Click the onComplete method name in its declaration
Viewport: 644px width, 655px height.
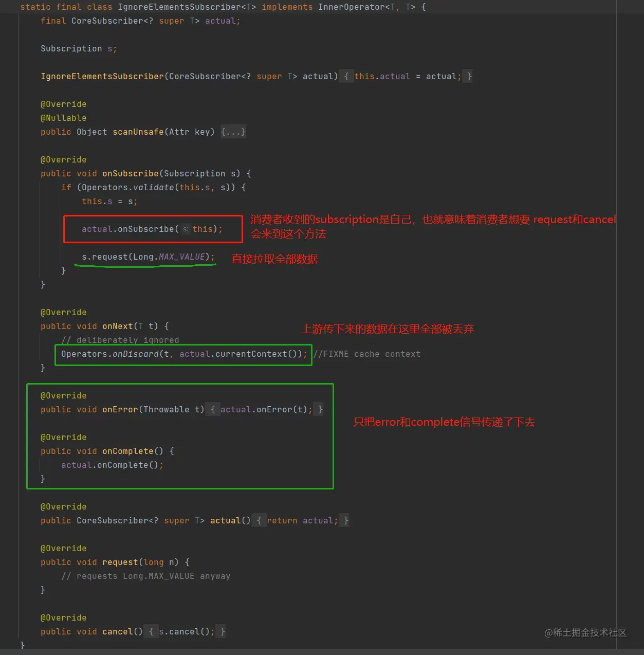coord(128,451)
